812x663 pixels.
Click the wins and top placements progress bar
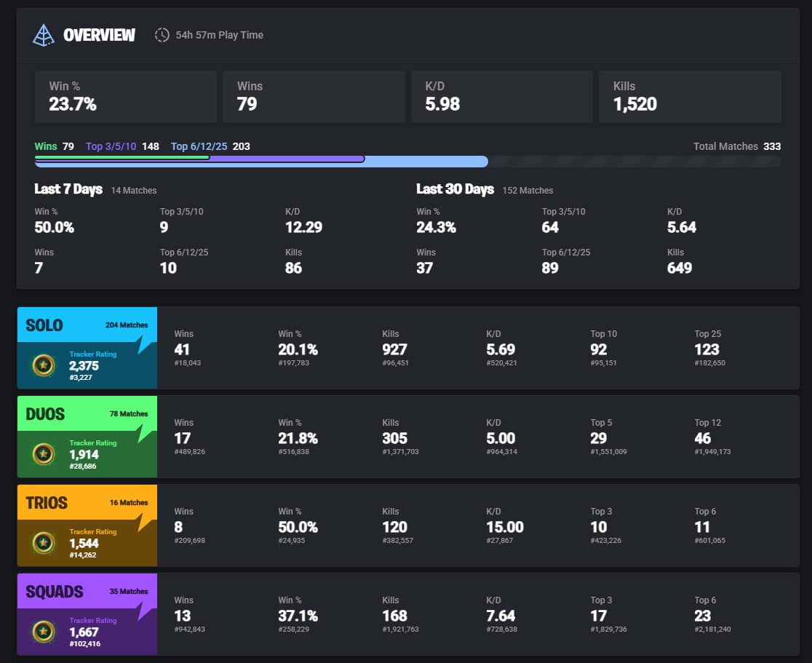coord(407,162)
